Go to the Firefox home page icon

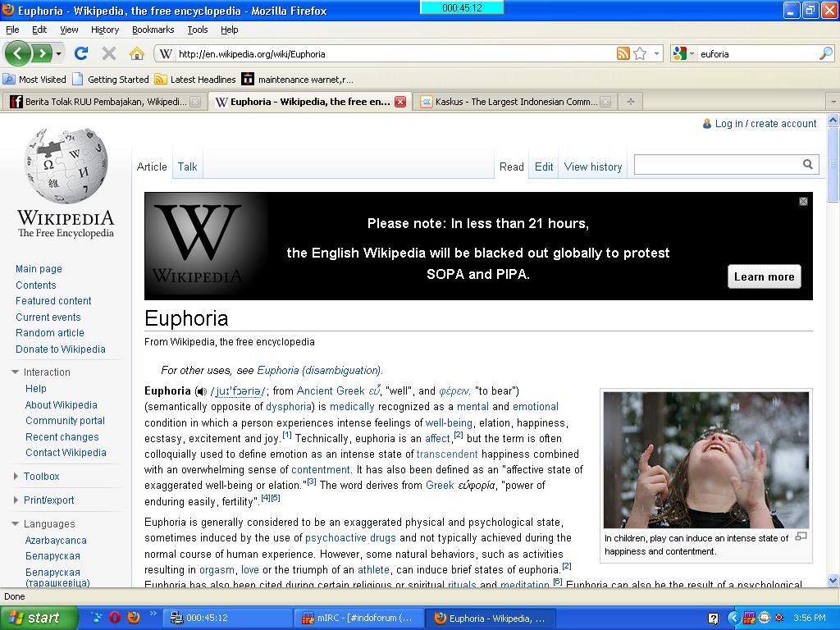(137, 53)
